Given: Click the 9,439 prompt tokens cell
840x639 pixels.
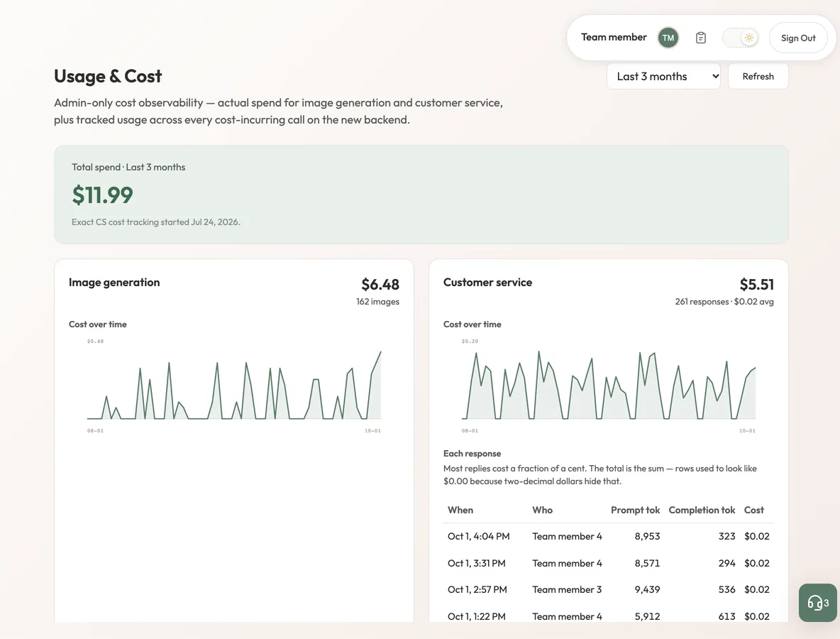Looking at the screenshot, I should pyautogui.click(x=647, y=589).
